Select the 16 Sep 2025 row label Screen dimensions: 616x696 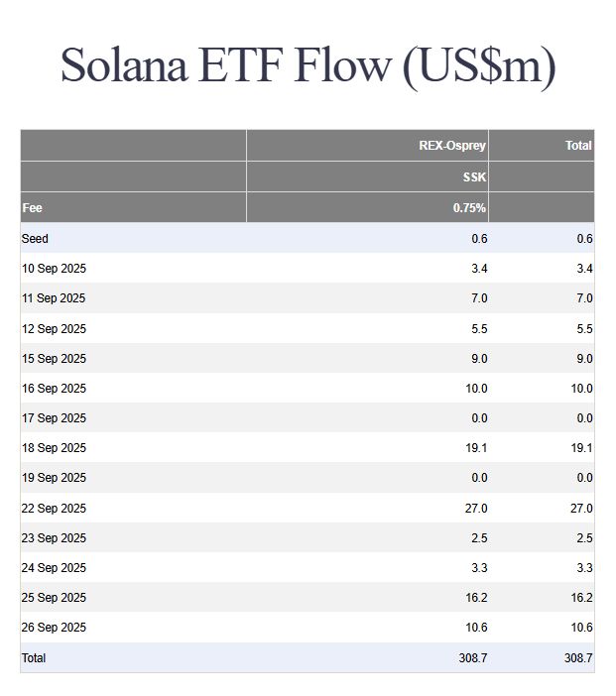54,389
